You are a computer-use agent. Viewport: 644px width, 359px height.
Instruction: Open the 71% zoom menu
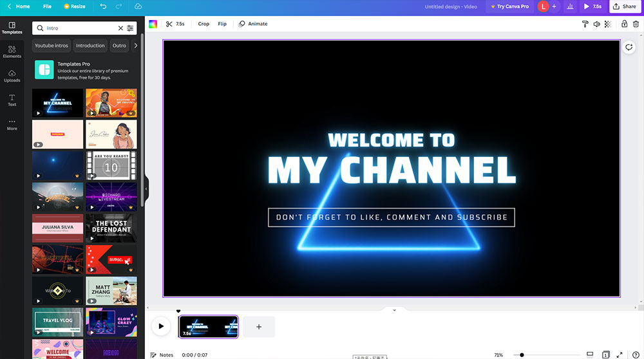click(x=498, y=355)
